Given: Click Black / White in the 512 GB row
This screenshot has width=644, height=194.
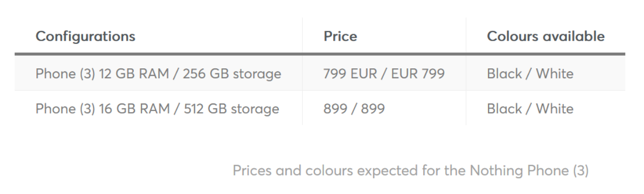Looking at the screenshot, I should [x=530, y=108].
